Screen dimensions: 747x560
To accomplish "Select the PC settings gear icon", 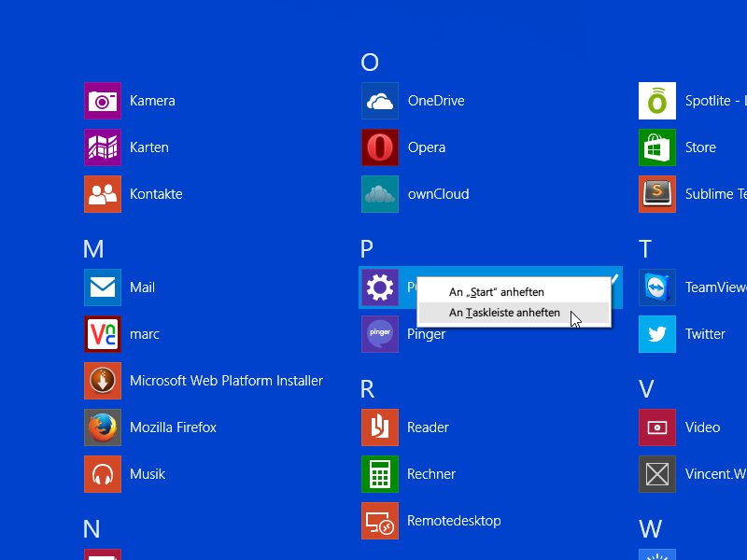I will (x=380, y=287).
